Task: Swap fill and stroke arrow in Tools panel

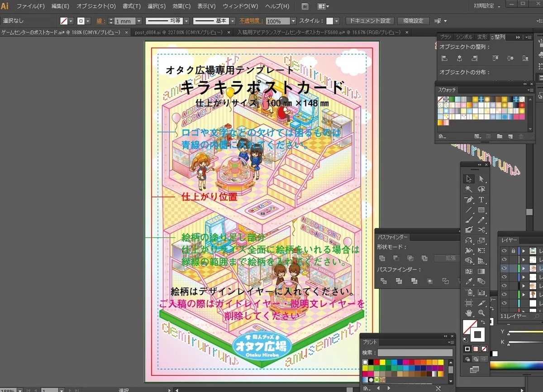Action: 483,322
